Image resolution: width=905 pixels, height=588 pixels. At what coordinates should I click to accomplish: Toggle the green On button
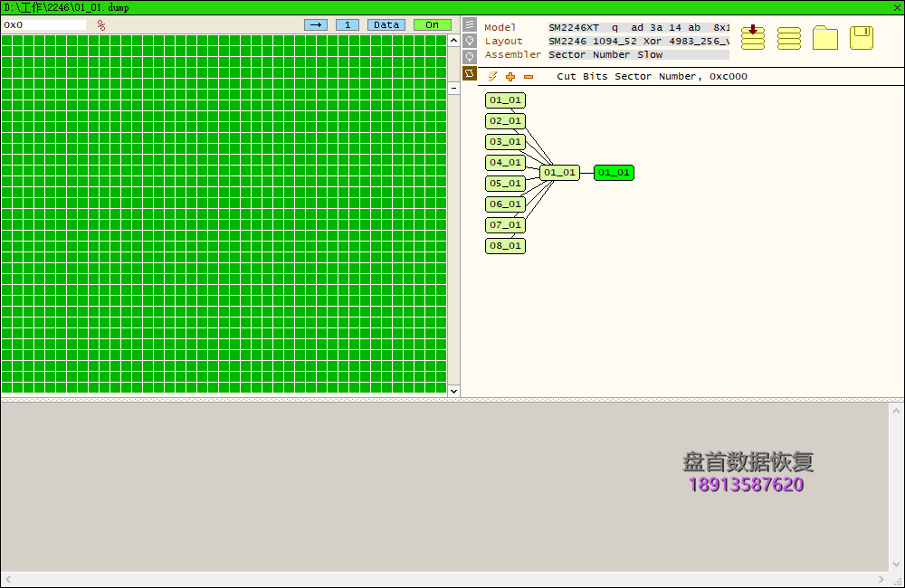433,24
